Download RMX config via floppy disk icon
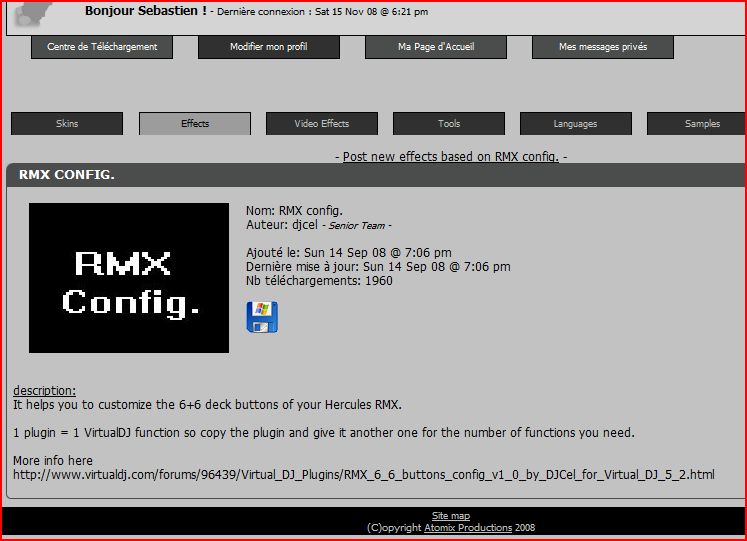 pyautogui.click(x=262, y=317)
